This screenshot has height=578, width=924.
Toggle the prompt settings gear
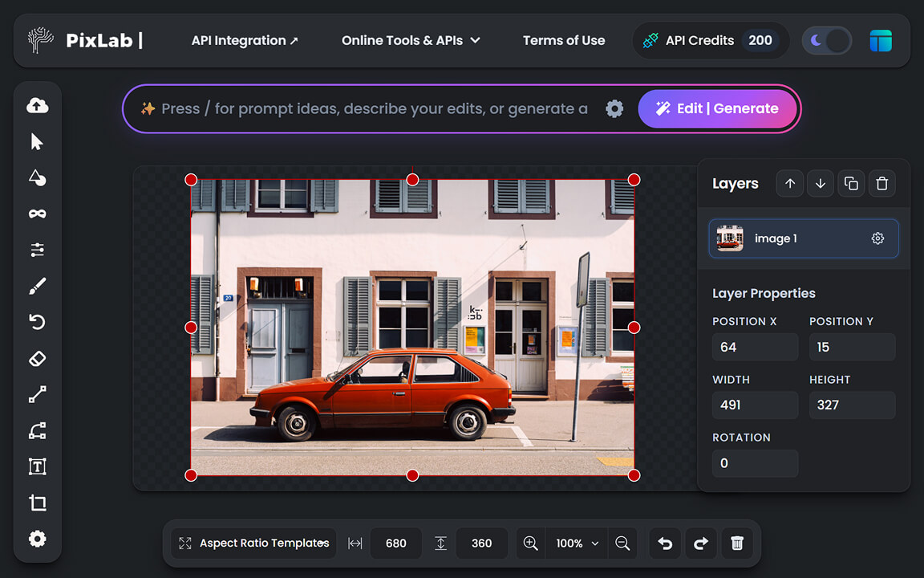[x=614, y=109]
